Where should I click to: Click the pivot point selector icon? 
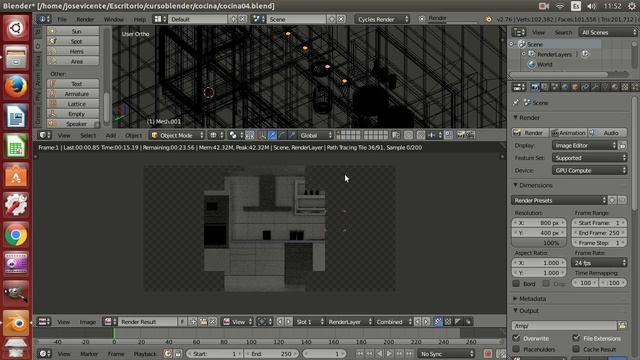point(236,135)
